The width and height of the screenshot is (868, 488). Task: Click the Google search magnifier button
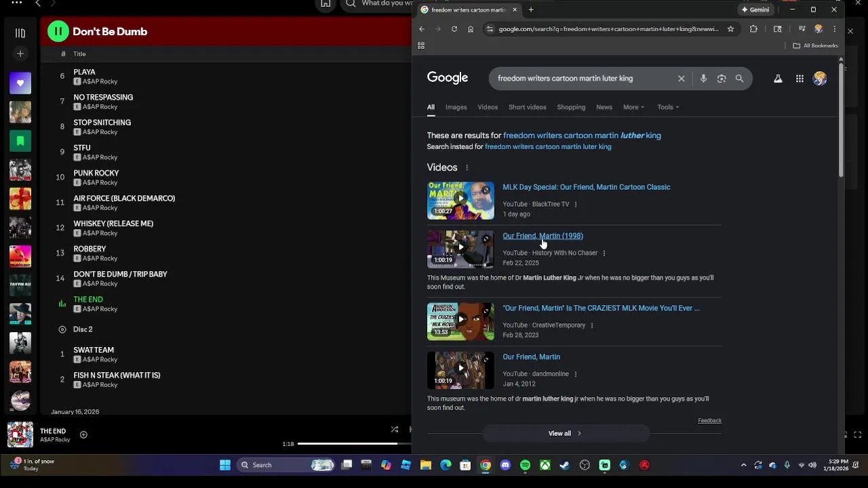click(x=740, y=79)
